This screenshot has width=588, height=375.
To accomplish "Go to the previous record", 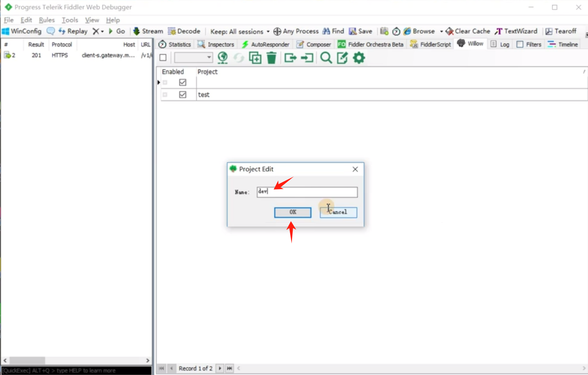I will pos(172,368).
